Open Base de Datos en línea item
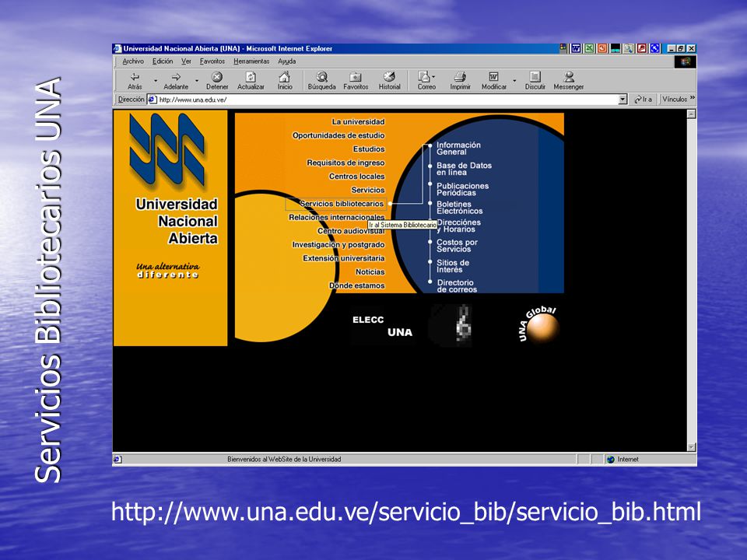 [464, 169]
